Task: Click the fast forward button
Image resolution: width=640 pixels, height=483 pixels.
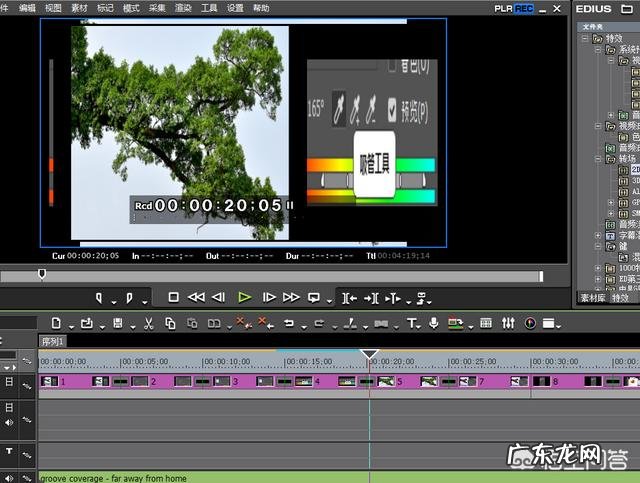Action: (291, 297)
